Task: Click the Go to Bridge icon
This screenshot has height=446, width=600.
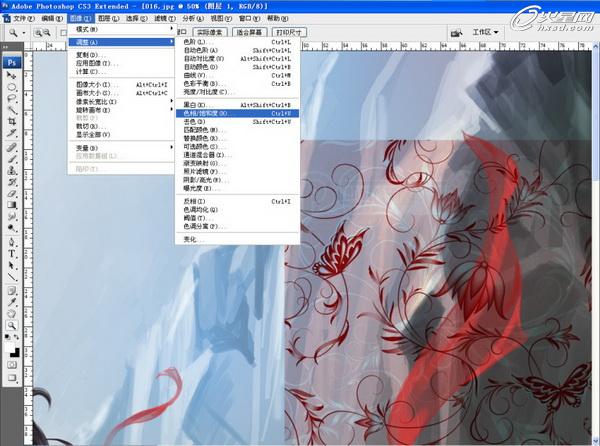Action: 456,33
